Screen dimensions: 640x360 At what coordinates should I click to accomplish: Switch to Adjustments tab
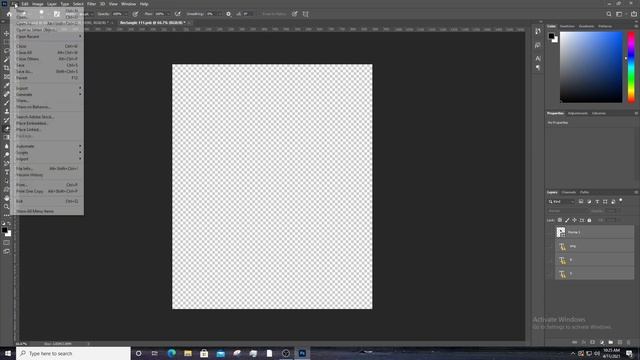pos(578,113)
